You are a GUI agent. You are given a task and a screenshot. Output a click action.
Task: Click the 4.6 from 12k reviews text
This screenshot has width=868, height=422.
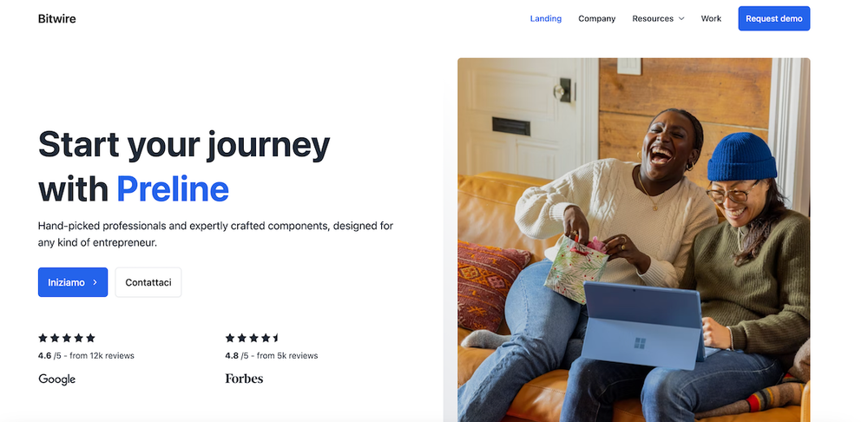pyautogui.click(x=86, y=355)
